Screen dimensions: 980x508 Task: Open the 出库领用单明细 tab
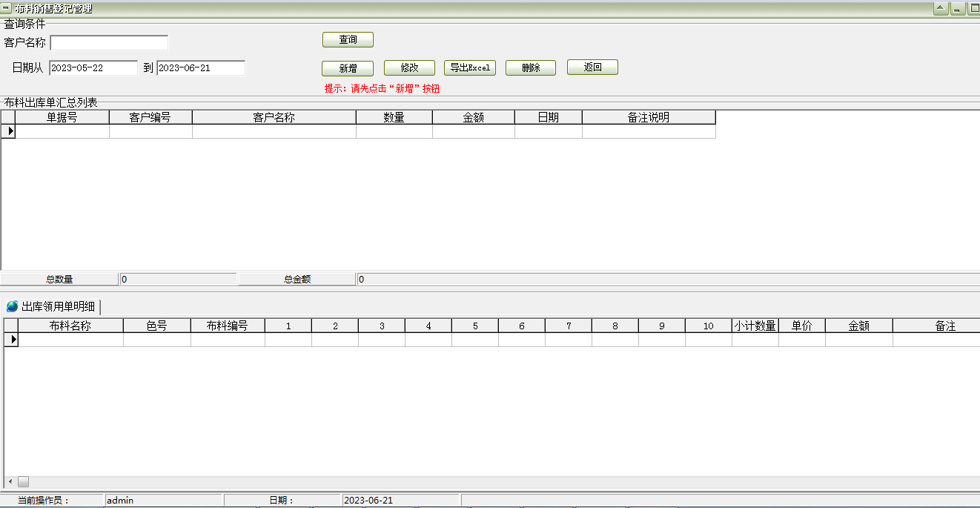[x=52, y=306]
